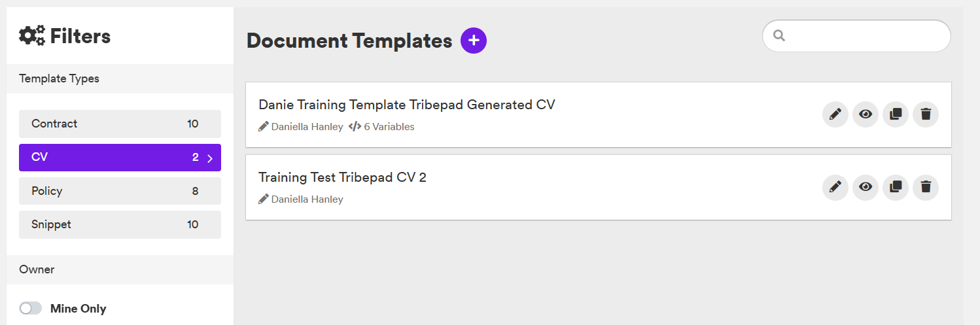Edit Training Test Tribepad CV 2
Viewport: 980px width, 325px height.
[835, 187]
